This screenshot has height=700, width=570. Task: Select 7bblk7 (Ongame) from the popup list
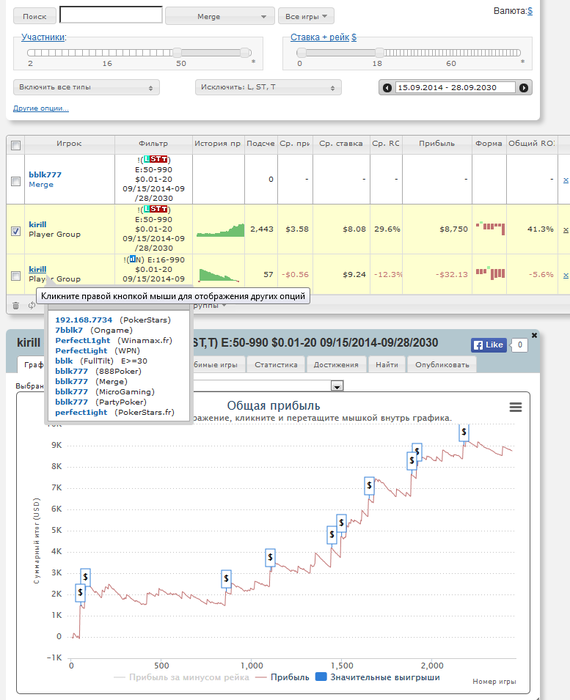[94, 330]
